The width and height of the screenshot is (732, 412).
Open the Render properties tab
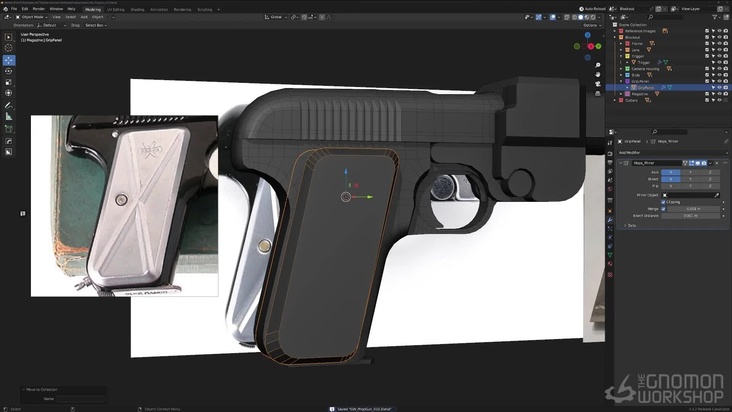point(610,154)
